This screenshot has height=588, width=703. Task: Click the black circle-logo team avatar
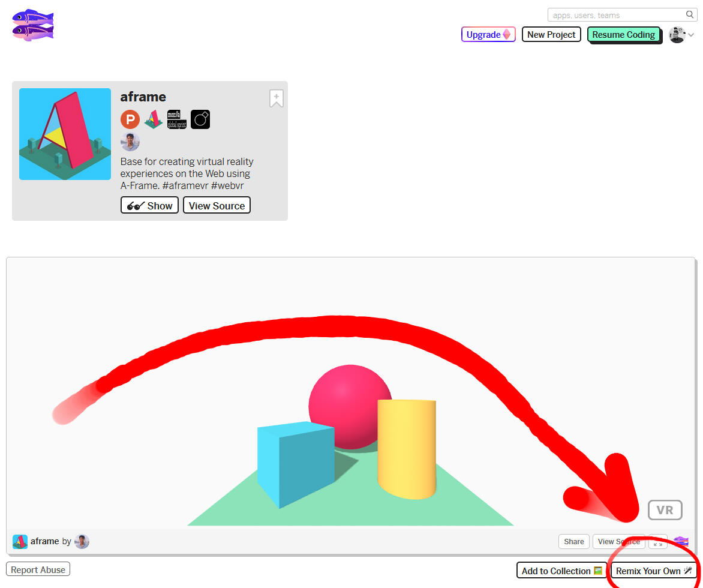200,119
